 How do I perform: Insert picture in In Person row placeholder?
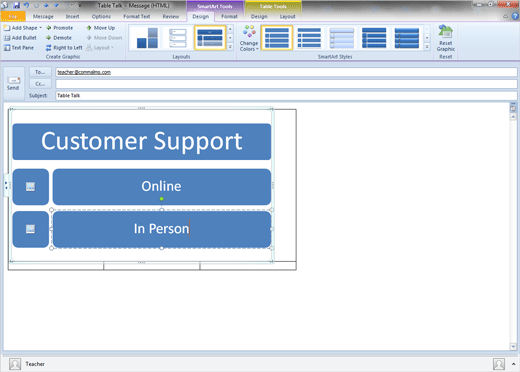tap(30, 229)
